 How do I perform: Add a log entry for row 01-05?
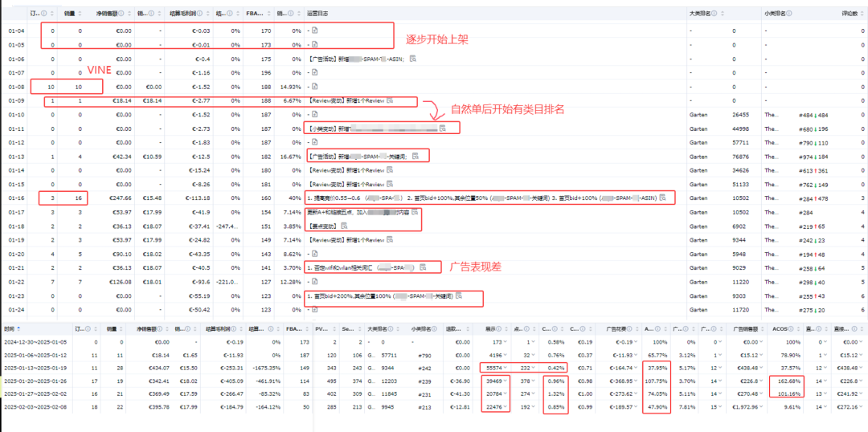coord(315,45)
